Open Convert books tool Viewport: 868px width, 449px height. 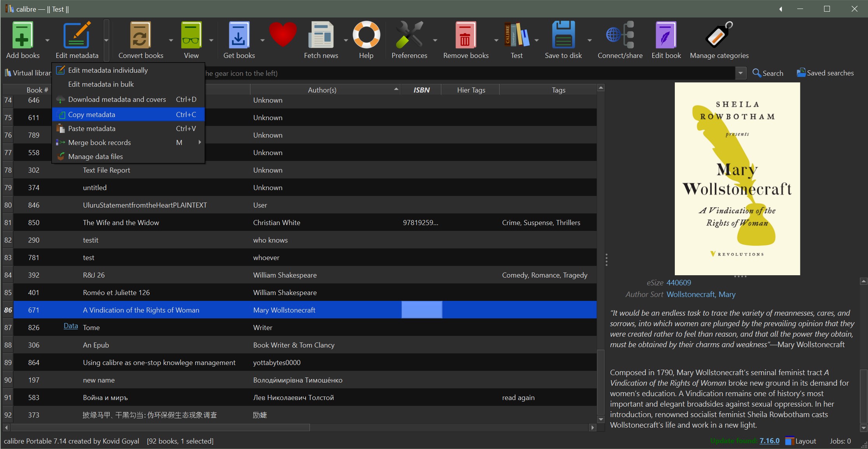140,36
